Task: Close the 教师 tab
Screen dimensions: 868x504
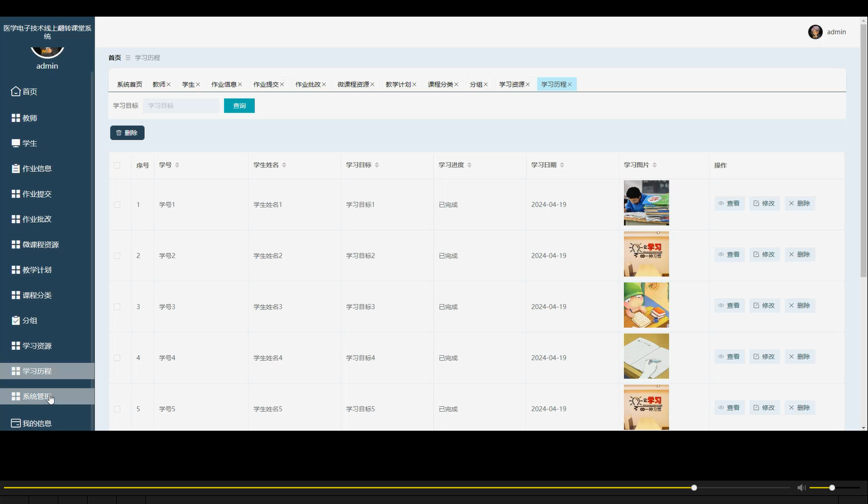Action: pyautogui.click(x=168, y=84)
